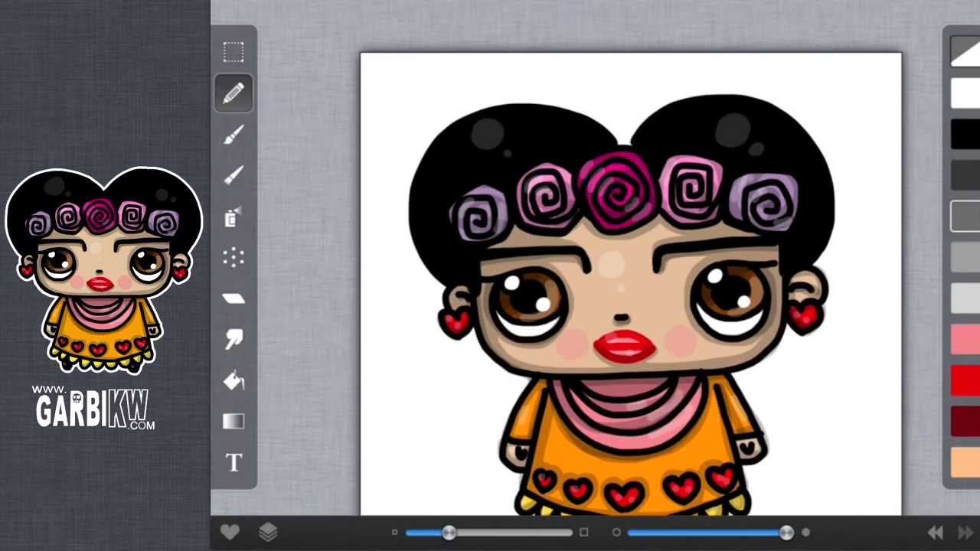Pick the light gray swatch
This screenshot has width=980, height=551.
pyautogui.click(x=965, y=258)
